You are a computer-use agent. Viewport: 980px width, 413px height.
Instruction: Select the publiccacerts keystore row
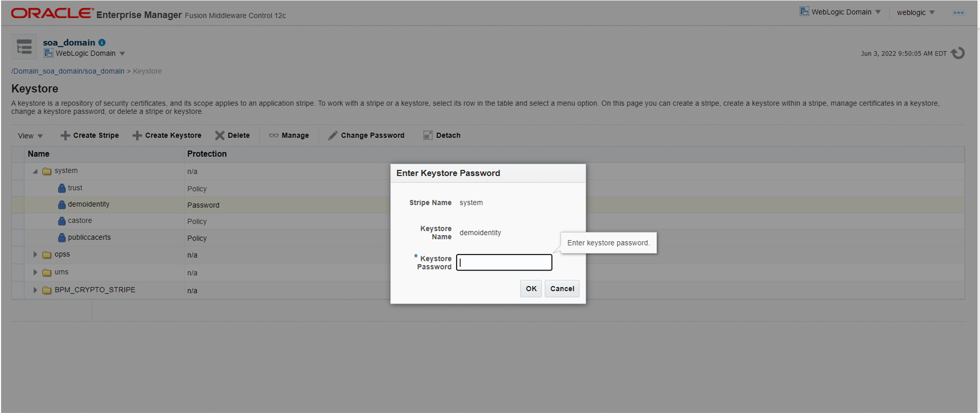(x=488, y=237)
